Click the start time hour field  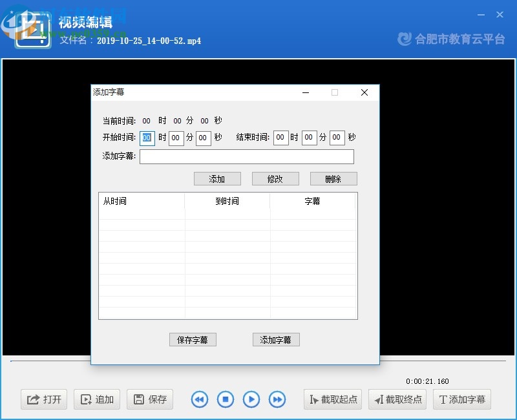147,138
